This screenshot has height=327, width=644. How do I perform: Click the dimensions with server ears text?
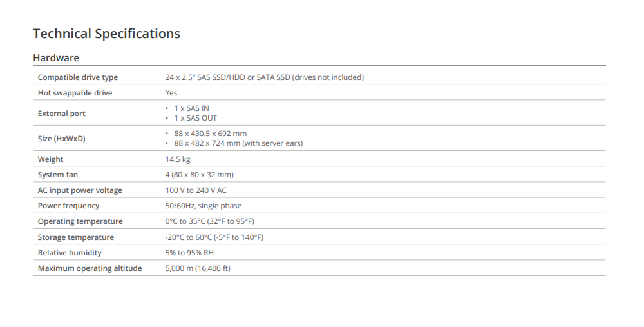point(238,143)
